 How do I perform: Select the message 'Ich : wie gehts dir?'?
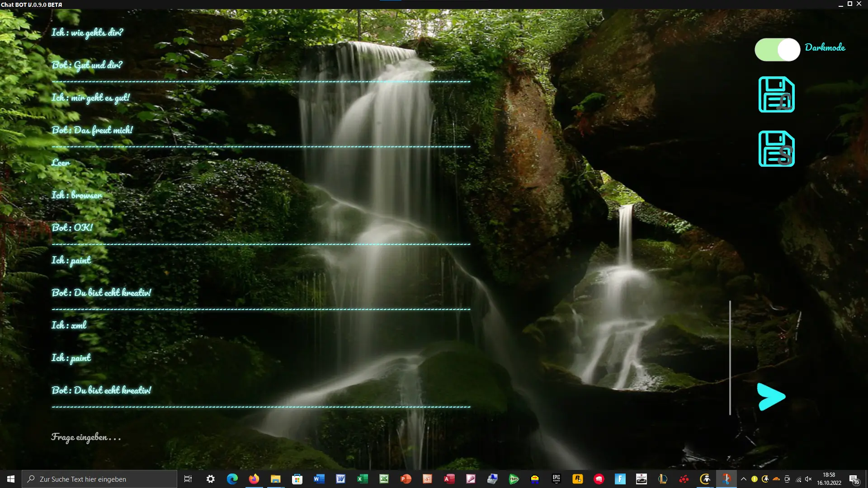pos(87,33)
